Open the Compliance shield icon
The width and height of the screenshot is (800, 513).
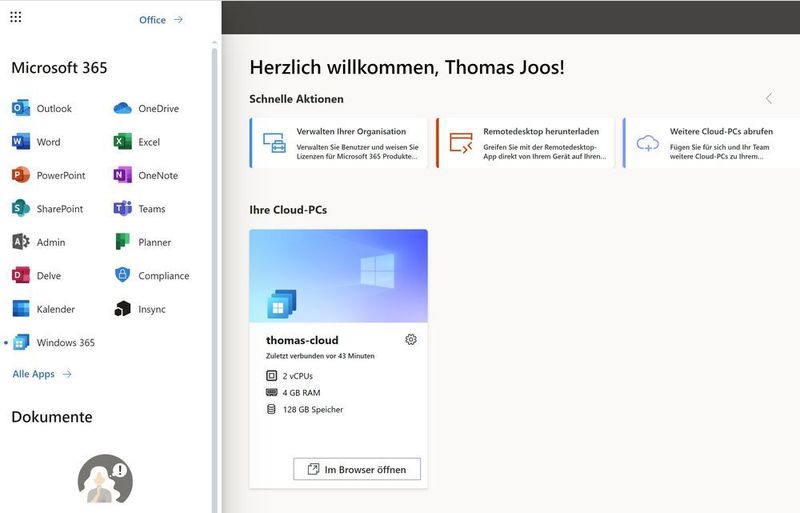[122, 275]
